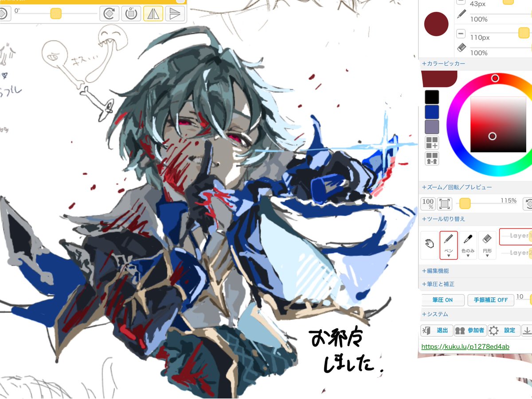
Task: Toggle 手振補正 OFF stabilizer button
Action: [x=491, y=300]
